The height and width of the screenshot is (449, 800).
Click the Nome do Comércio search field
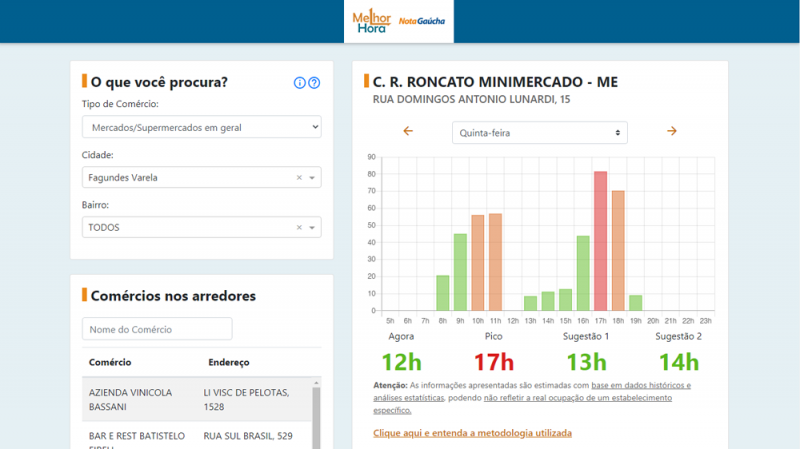157,329
